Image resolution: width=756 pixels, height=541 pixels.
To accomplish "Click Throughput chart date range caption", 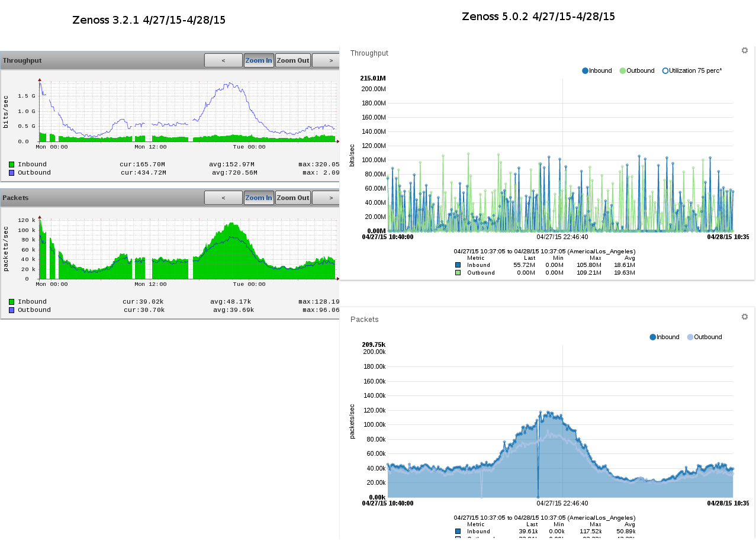I will 545,251.
